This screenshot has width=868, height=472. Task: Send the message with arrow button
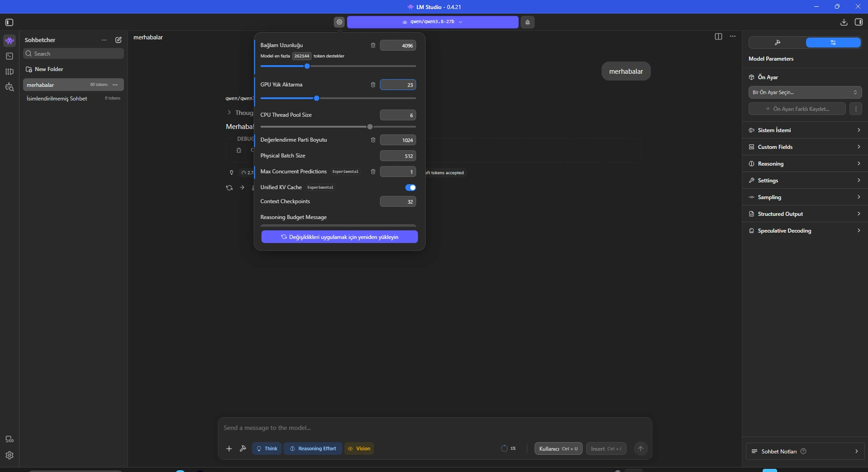coord(640,448)
